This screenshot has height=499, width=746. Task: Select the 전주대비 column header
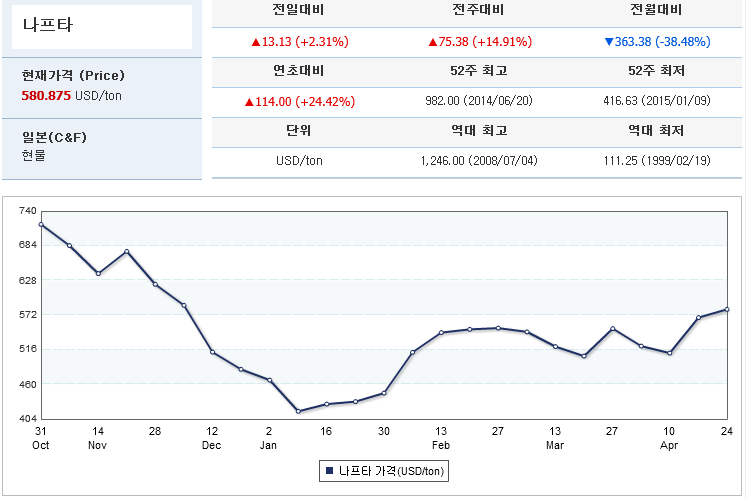click(x=478, y=11)
